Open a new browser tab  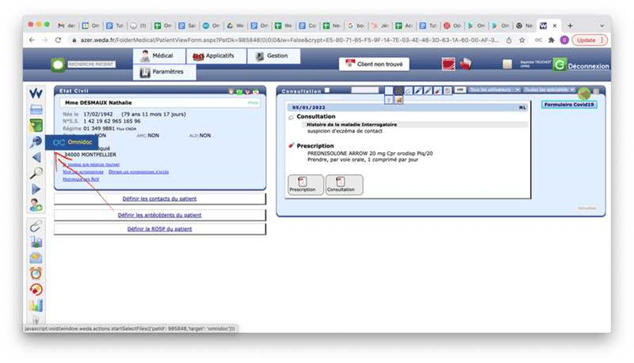[x=570, y=25]
